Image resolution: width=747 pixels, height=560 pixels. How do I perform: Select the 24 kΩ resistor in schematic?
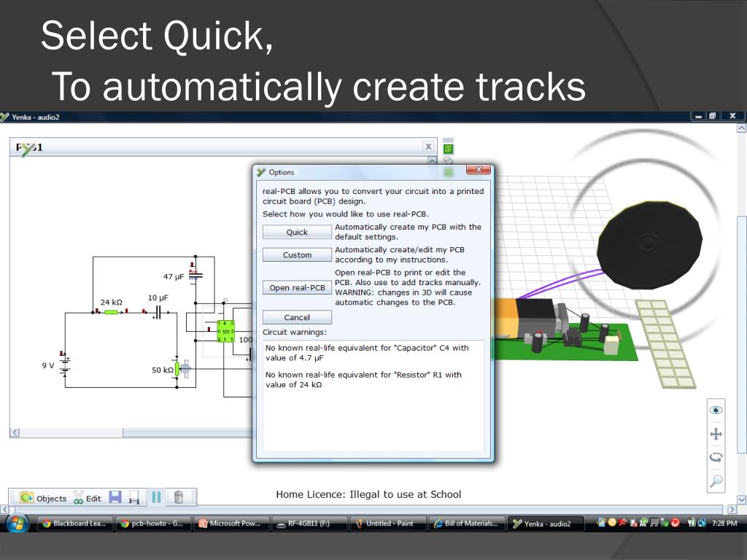(111, 312)
